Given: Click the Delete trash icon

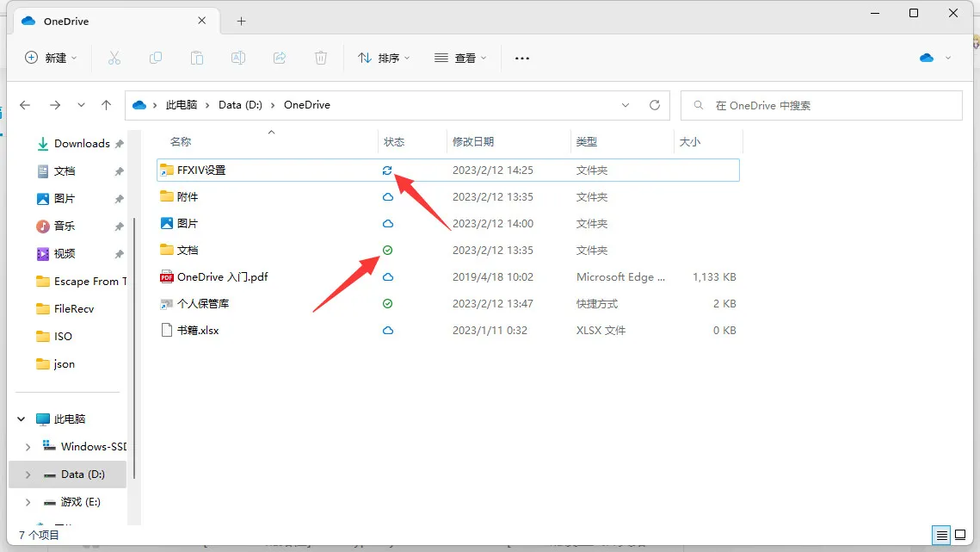Looking at the screenshot, I should pos(321,59).
